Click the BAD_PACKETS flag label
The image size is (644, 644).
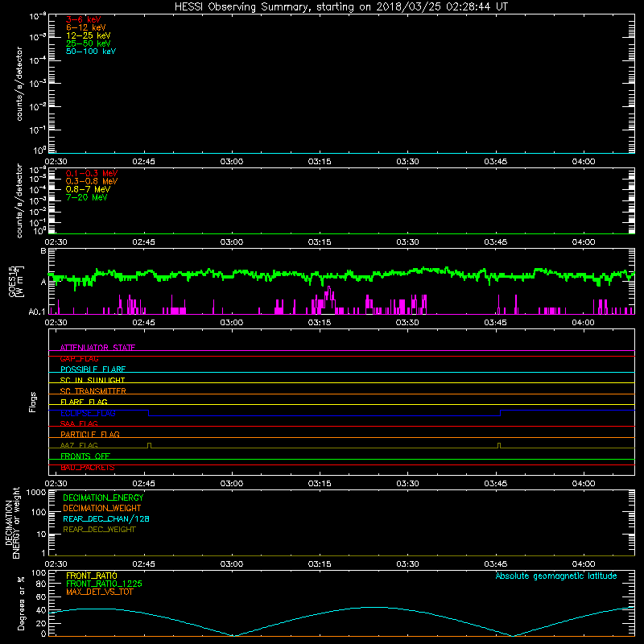[x=88, y=467]
